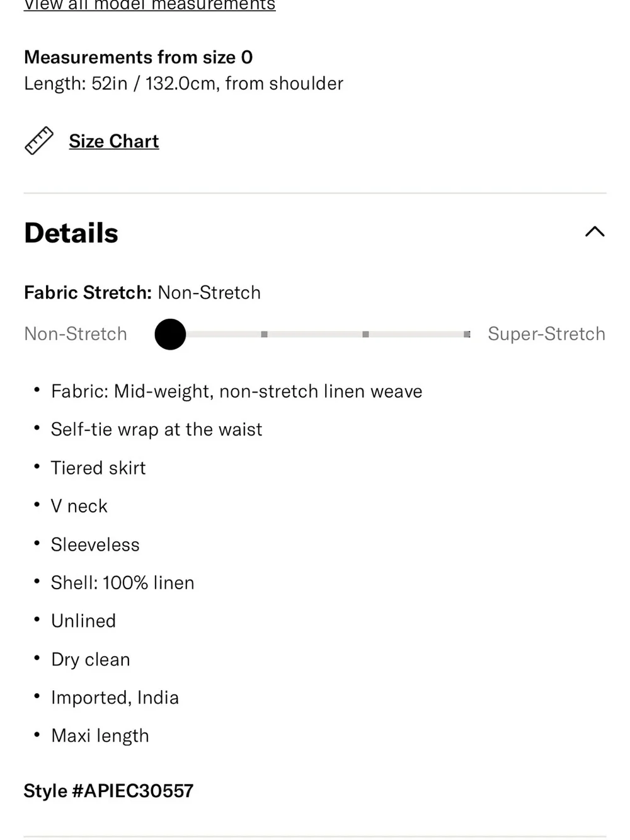The height and width of the screenshot is (840, 630).
Task: Click the Measurements from size 0 heading
Action: click(139, 57)
